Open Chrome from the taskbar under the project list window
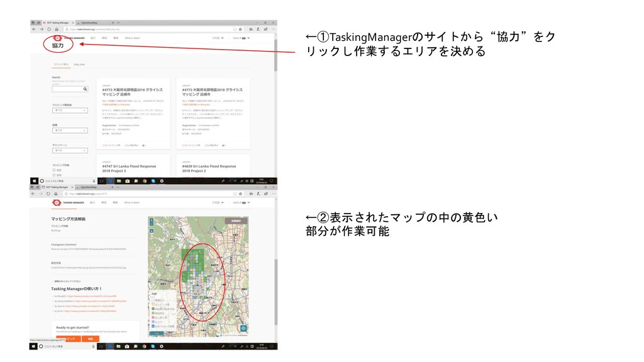Image resolution: width=644 pixels, height=362 pixels. (145, 181)
